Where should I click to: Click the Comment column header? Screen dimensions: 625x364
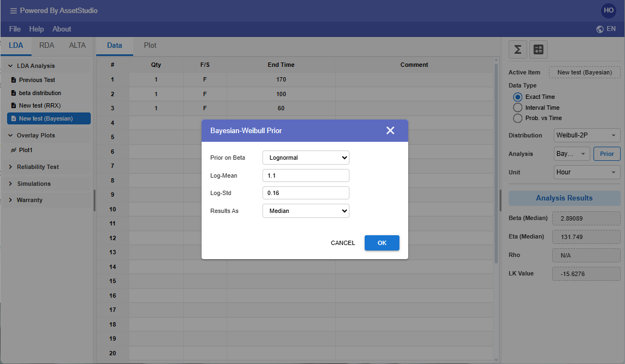coord(414,65)
